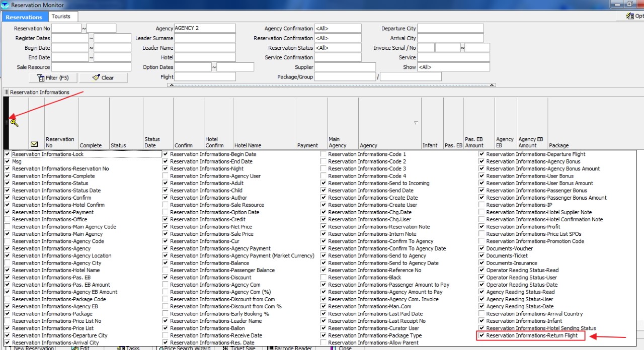Expand the Show filter dropdown
This screenshot has height=350, width=644.
coord(453,67)
